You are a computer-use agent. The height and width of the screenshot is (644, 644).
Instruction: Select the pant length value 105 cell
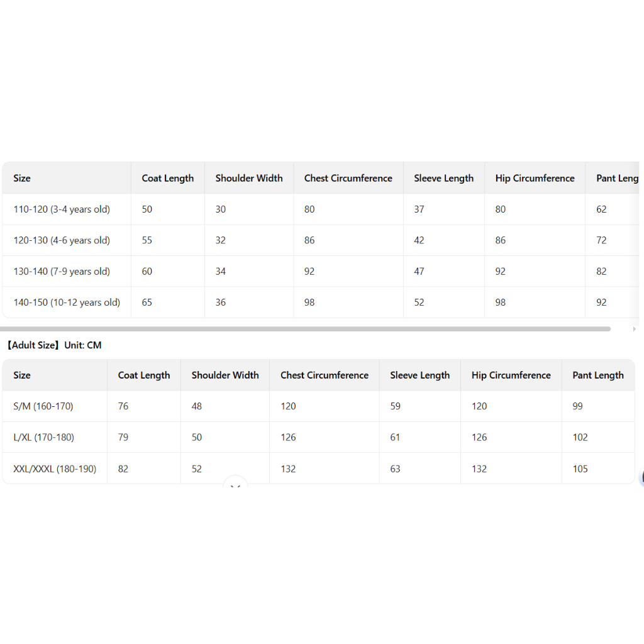[x=580, y=469]
